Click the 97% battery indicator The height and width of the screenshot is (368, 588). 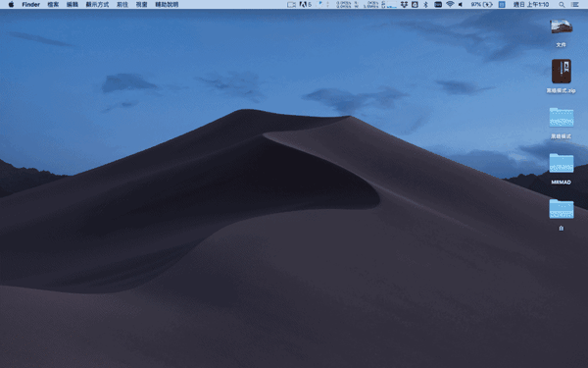coord(481,5)
